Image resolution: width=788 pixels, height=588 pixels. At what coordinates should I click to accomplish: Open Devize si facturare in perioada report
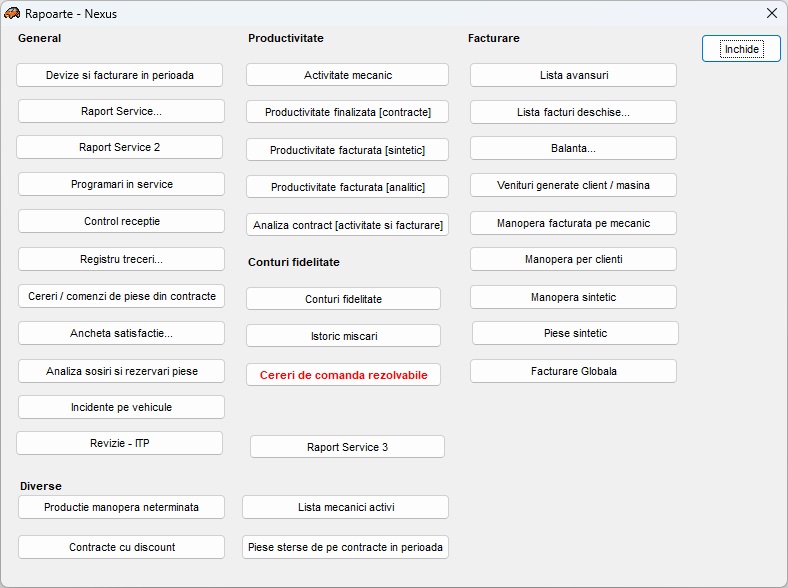120,75
